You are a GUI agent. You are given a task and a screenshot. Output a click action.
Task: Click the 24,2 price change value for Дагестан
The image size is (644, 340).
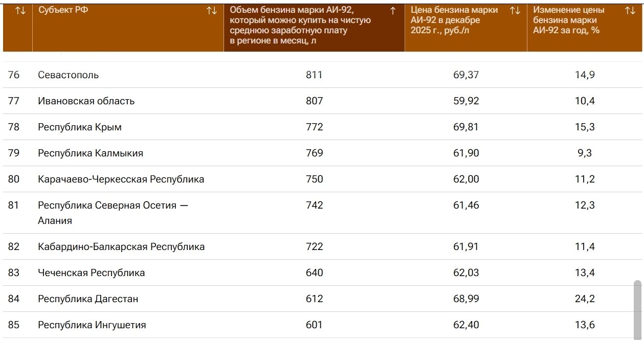click(585, 299)
